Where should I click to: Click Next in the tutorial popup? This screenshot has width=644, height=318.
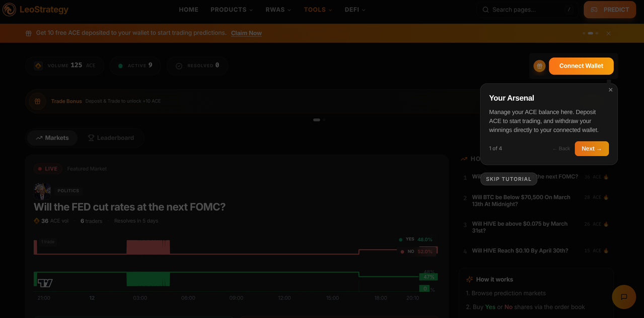[592, 149]
